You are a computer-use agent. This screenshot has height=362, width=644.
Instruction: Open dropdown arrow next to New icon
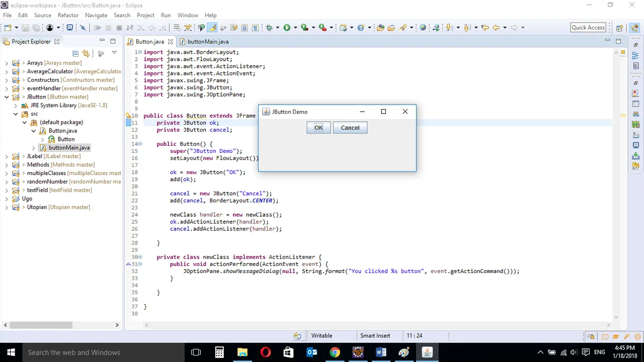(x=17, y=28)
